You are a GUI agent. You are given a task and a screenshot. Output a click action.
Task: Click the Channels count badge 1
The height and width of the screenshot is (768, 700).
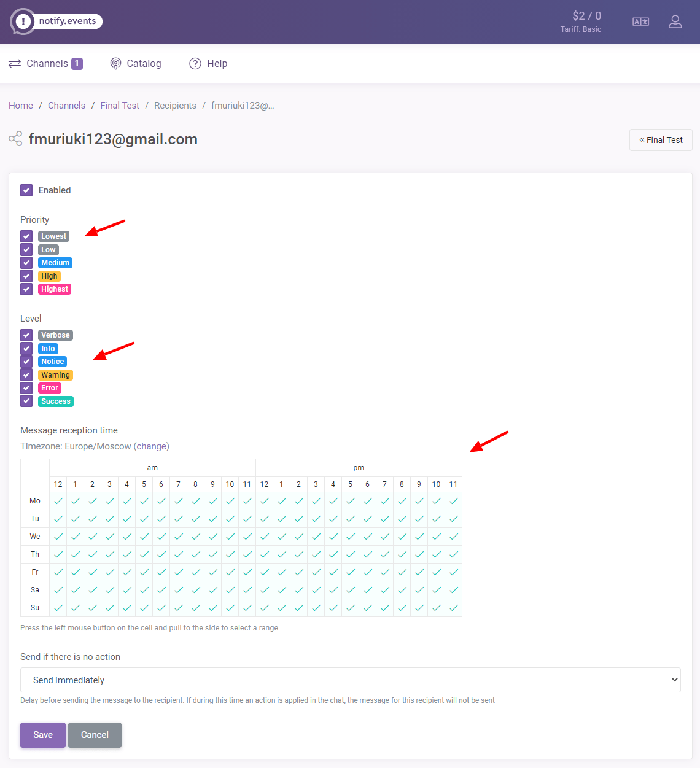pos(77,64)
